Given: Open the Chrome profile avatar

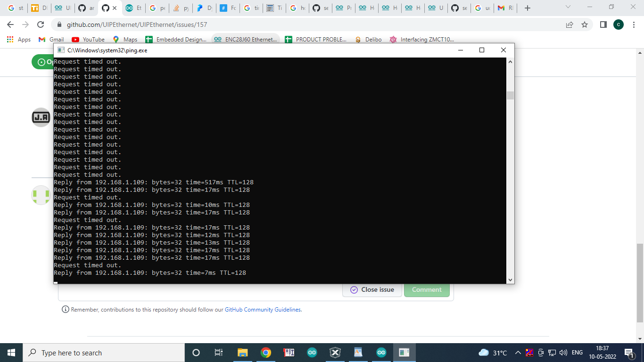Looking at the screenshot, I should (619, 25).
